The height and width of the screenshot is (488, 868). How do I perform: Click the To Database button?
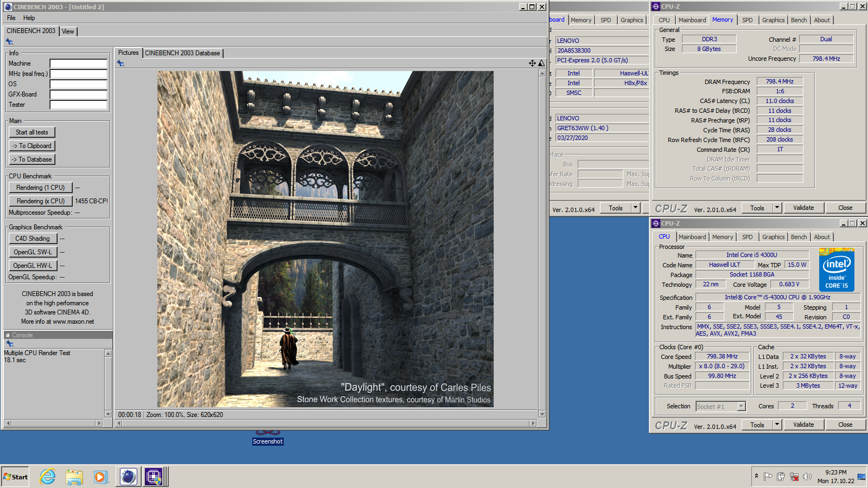(32, 159)
